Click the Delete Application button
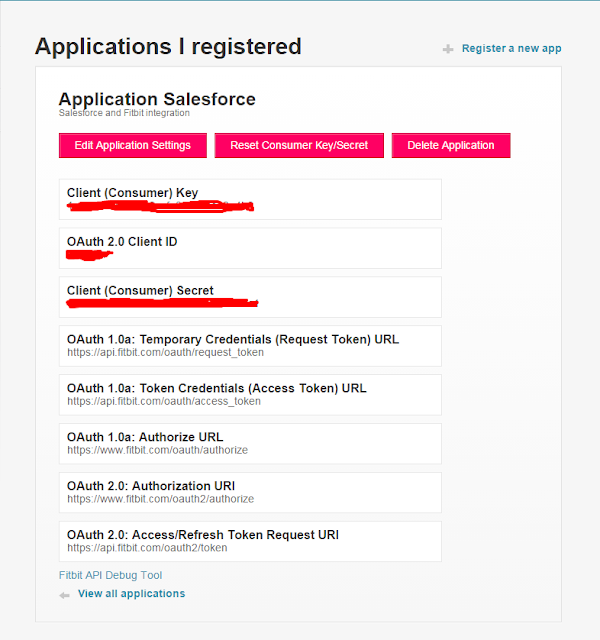The image size is (600, 640). point(451,145)
